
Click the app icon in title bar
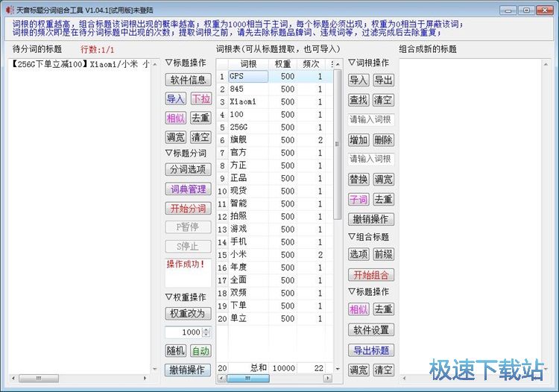click(10, 10)
